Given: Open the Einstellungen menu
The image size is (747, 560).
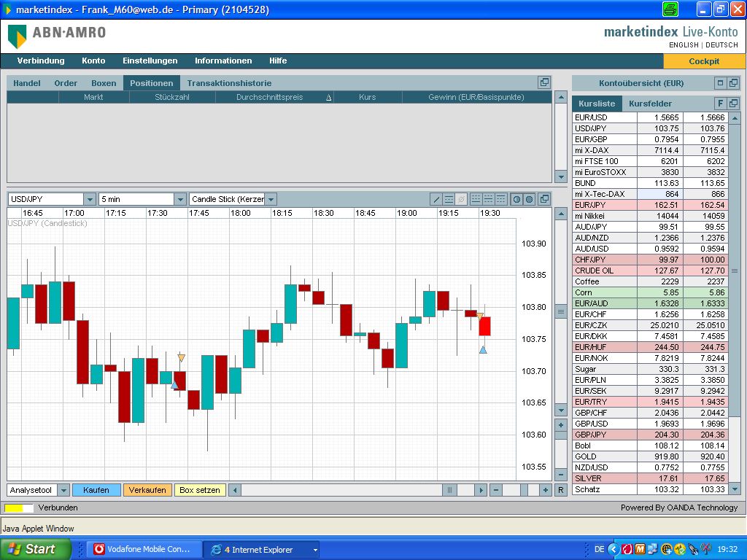Looking at the screenshot, I should tap(150, 61).
